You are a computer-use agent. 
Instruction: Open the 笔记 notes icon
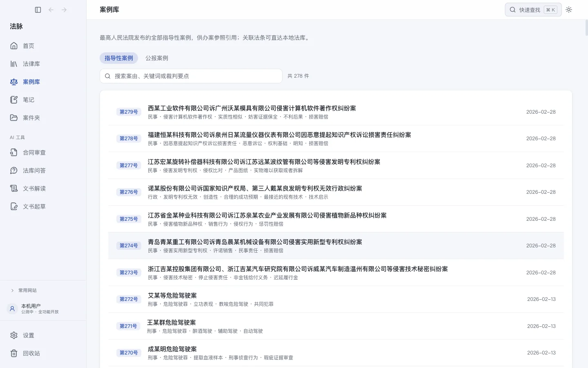(x=14, y=100)
